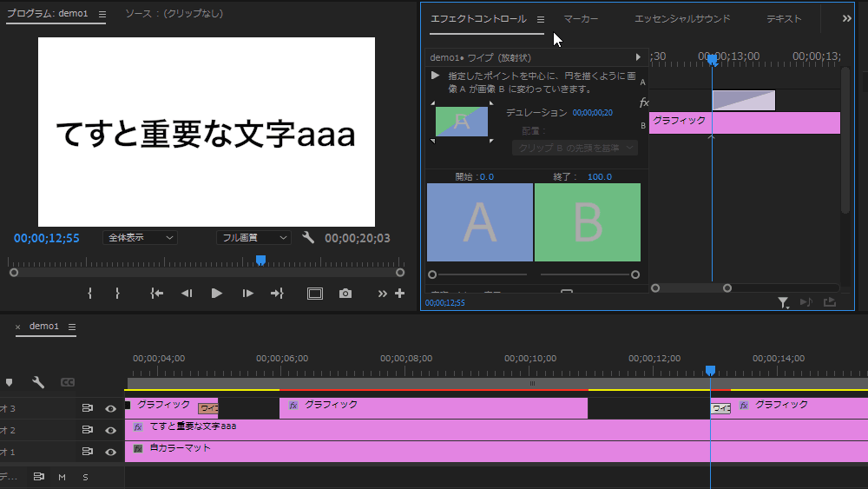The width and height of the screenshot is (868, 489).
Task: Switch to the マーカー tab
Action: pos(581,19)
